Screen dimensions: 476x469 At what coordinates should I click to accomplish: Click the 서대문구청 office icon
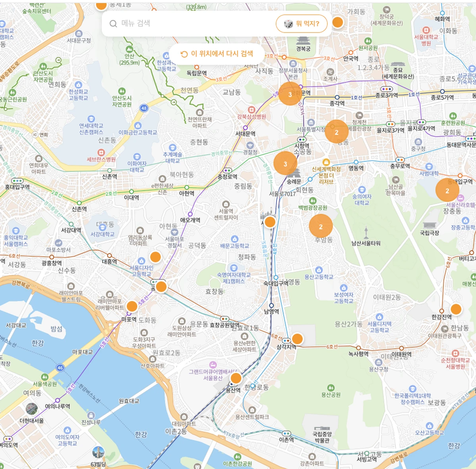click(x=79, y=34)
